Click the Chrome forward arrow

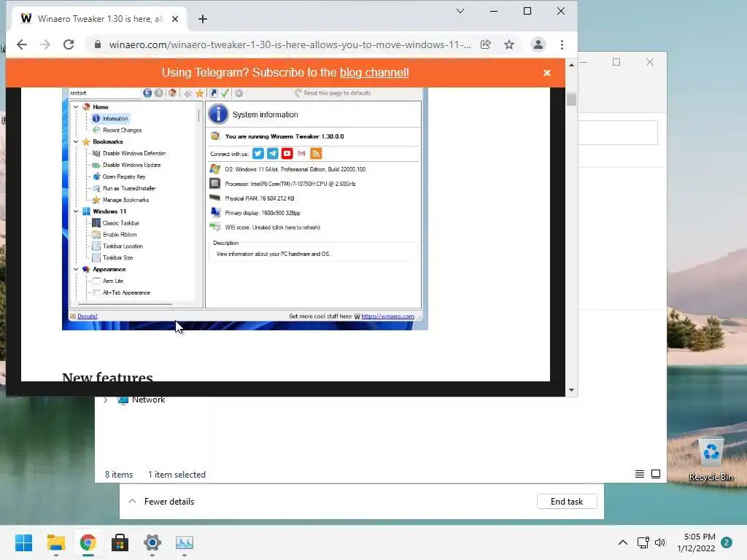45,44
